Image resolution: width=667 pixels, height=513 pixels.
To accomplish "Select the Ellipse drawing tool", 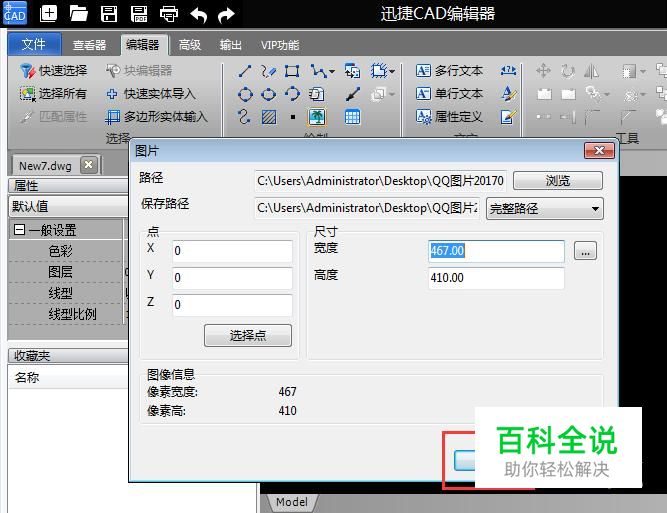I will [x=268, y=94].
